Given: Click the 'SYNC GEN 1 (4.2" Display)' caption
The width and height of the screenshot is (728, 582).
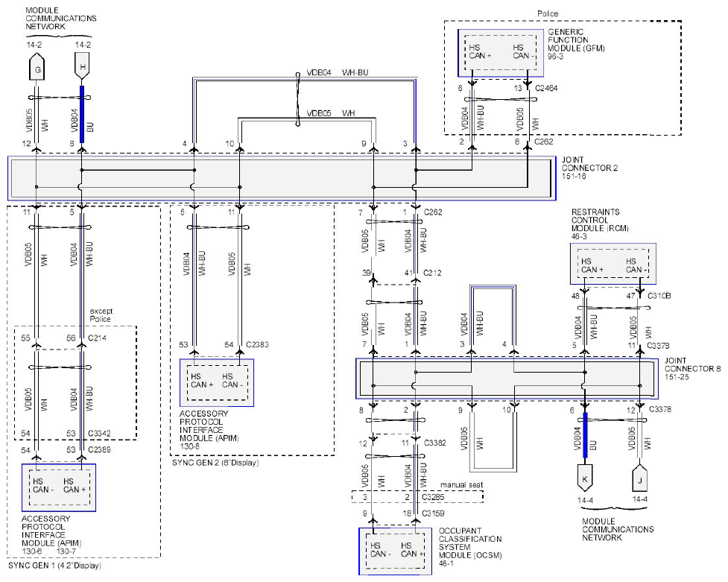Looking at the screenshot, I should point(55,566).
